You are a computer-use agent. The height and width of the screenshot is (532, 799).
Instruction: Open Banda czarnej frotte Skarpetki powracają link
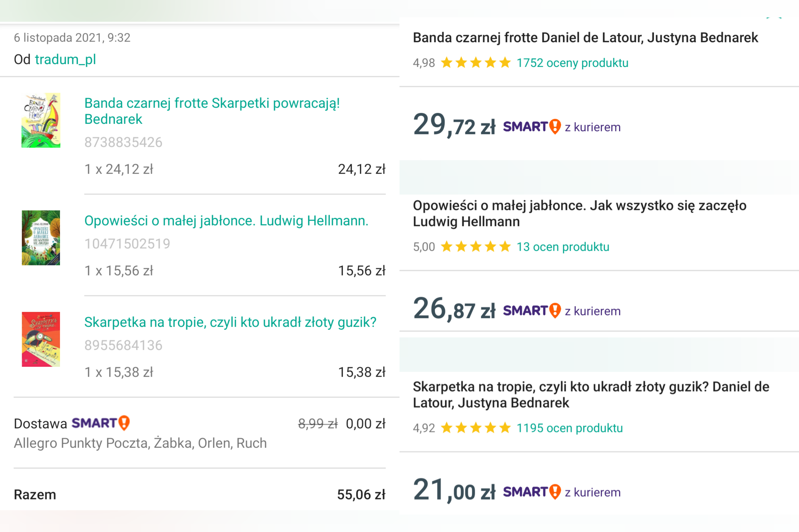(212, 111)
